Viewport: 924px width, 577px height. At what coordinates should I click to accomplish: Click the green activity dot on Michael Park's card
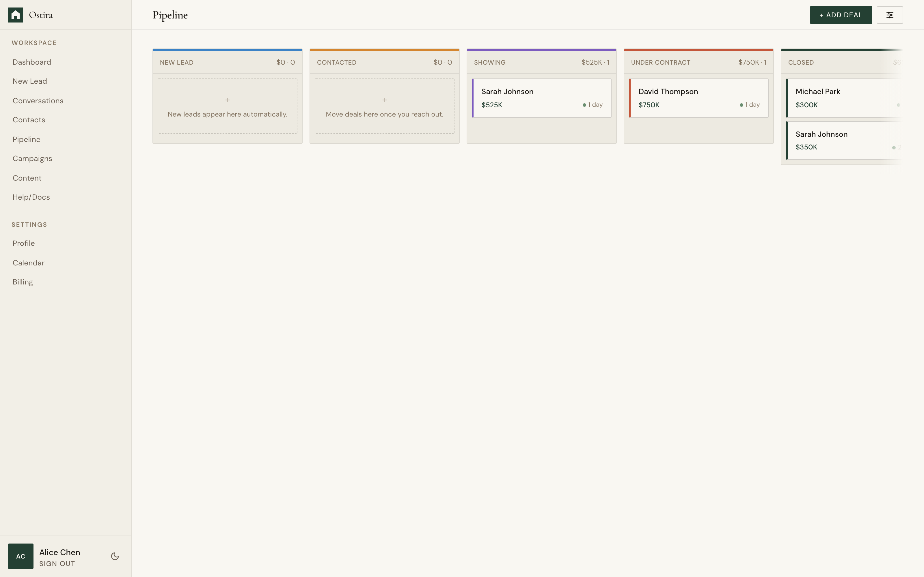(x=898, y=104)
